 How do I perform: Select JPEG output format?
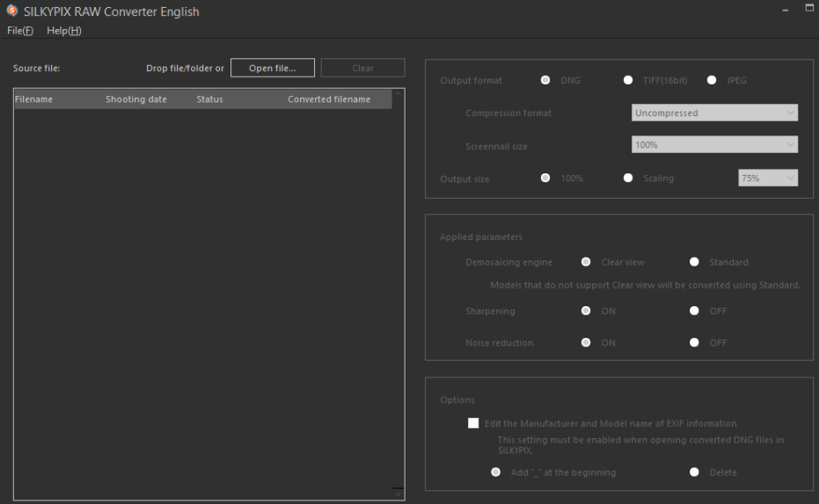click(712, 80)
